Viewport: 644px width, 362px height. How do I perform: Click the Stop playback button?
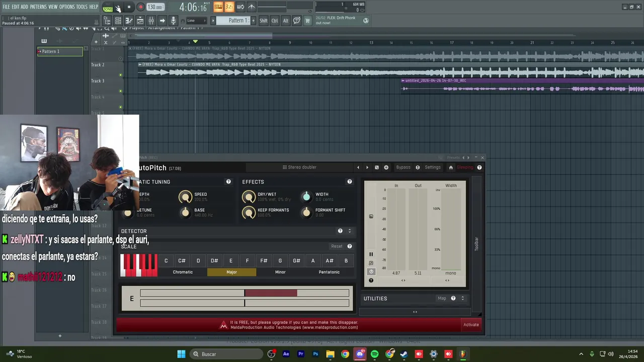[129, 7]
